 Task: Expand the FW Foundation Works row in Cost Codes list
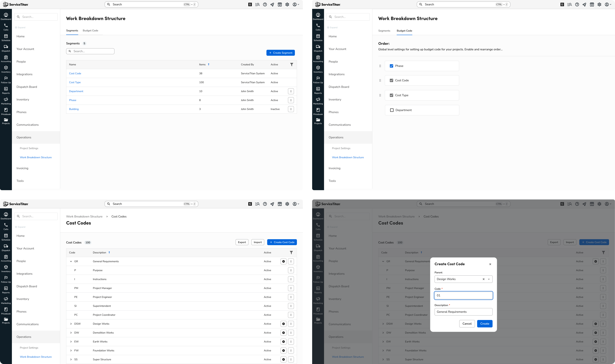[x=71, y=351]
